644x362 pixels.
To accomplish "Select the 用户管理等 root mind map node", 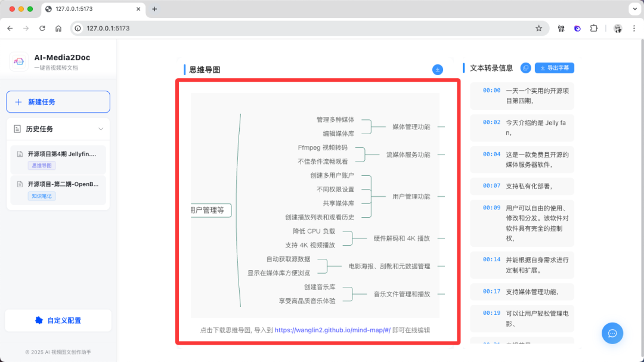I will pyautogui.click(x=210, y=211).
